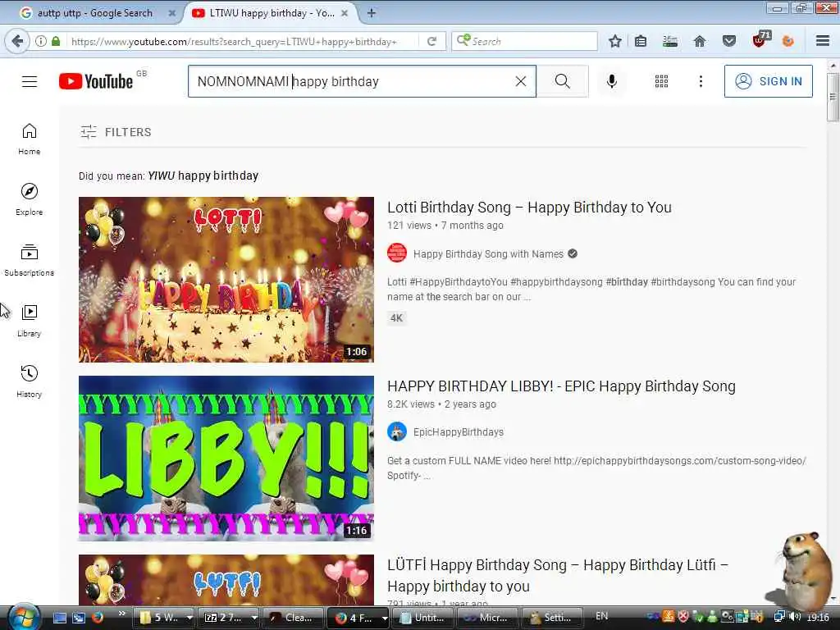Open the LIBBY!!! video thumbnail

226,459
